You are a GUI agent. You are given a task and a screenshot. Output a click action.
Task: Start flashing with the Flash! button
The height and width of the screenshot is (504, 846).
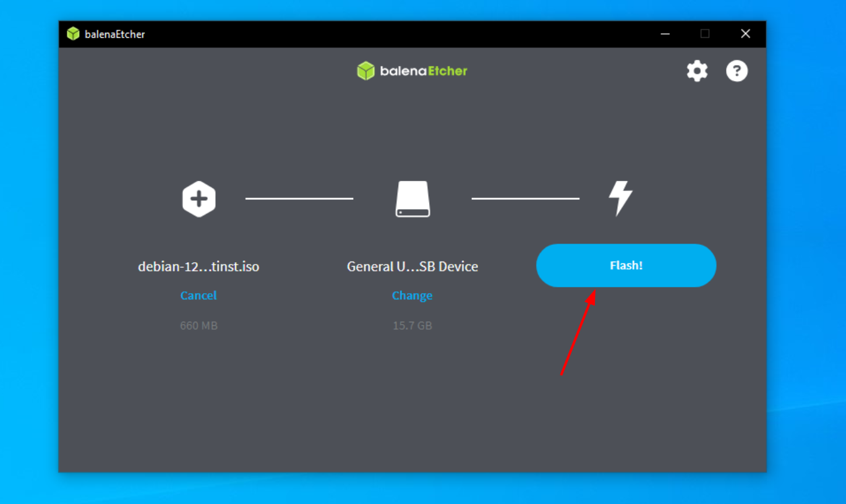pyautogui.click(x=626, y=265)
